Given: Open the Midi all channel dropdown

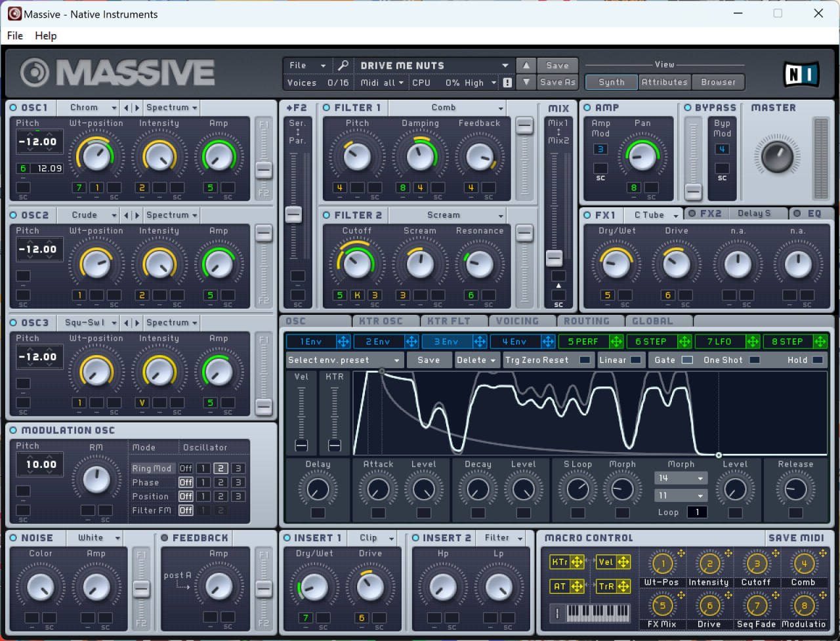Looking at the screenshot, I should pyautogui.click(x=383, y=83).
